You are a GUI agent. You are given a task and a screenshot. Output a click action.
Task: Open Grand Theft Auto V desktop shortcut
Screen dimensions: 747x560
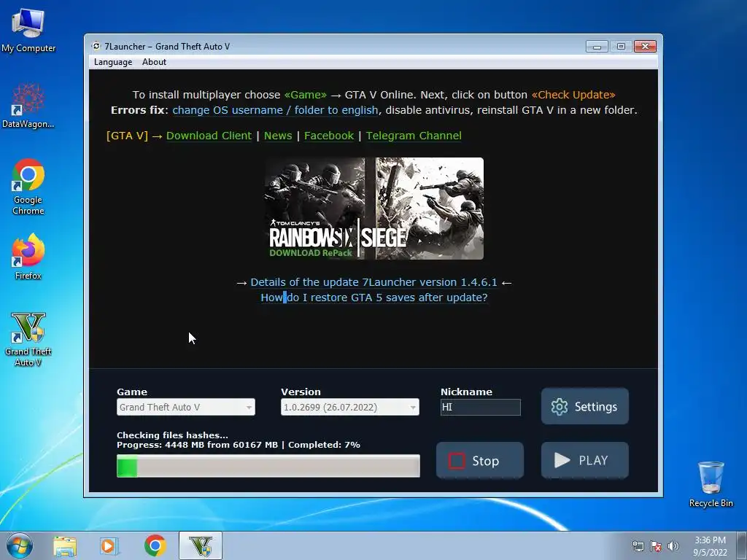28,340
